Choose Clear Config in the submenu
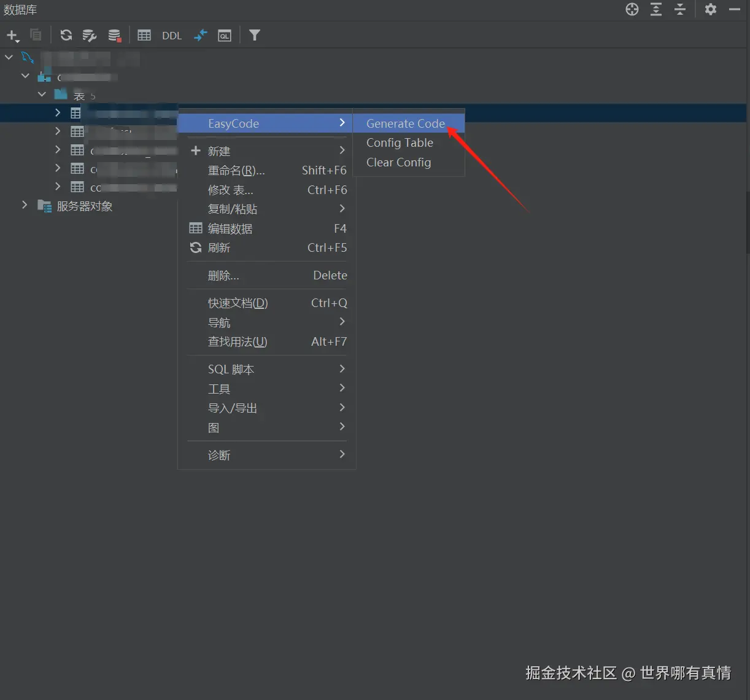The image size is (750, 700). click(409, 162)
